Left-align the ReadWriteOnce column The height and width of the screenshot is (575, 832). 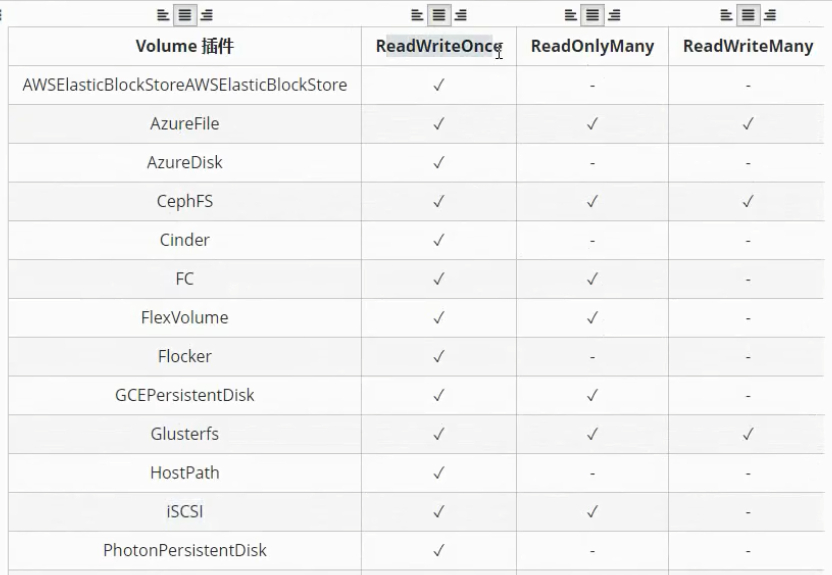coord(417,15)
